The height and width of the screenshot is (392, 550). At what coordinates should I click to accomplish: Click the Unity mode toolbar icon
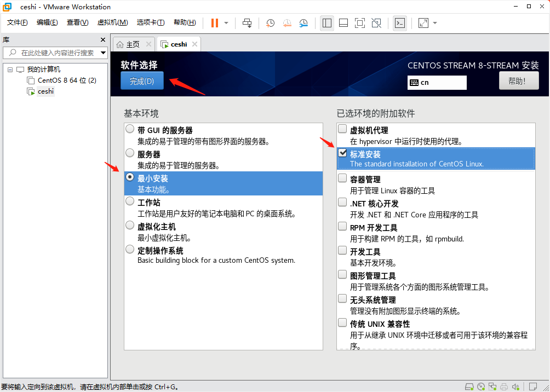[x=376, y=23]
